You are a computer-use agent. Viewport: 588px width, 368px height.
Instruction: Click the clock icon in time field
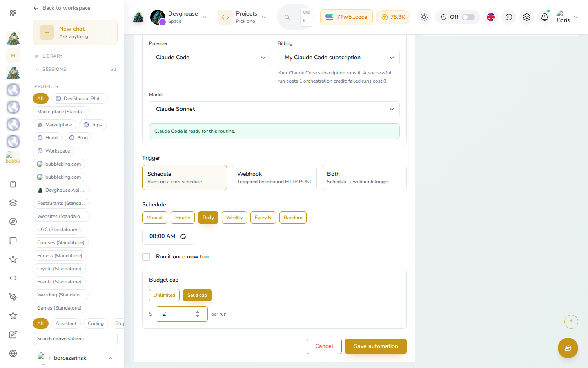coord(183,236)
